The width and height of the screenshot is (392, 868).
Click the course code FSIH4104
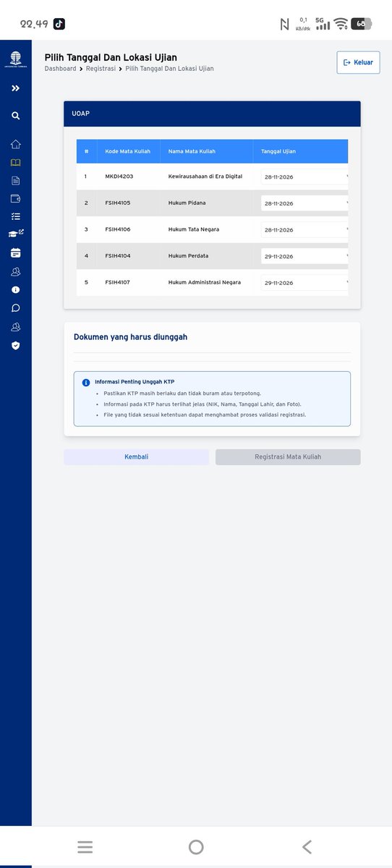118,256
